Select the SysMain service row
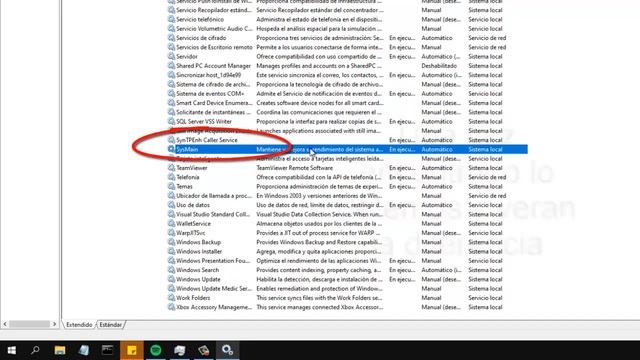Viewport: 640px width, 360px height. point(347,149)
